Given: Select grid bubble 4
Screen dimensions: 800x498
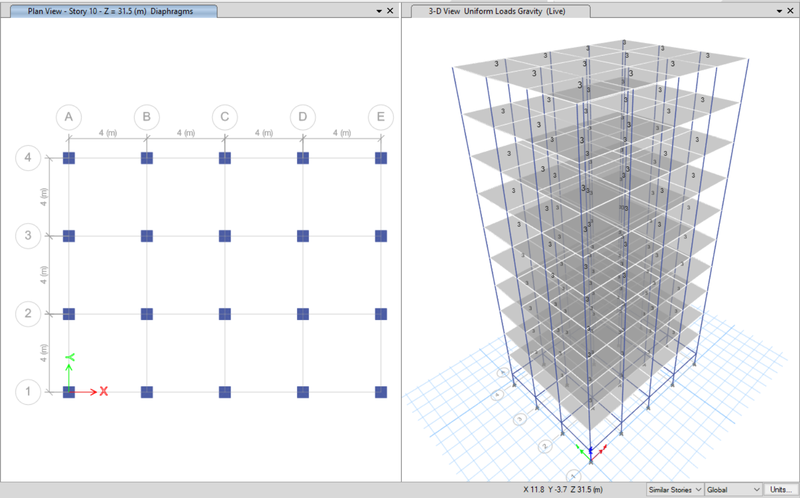Looking at the screenshot, I should pos(28,158).
